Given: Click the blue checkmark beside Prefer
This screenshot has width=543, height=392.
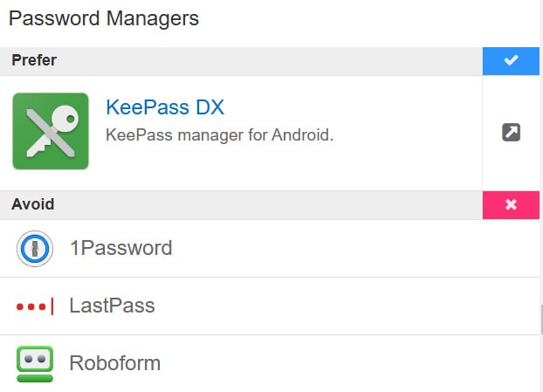Looking at the screenshot, I should (x=512, y=61).
